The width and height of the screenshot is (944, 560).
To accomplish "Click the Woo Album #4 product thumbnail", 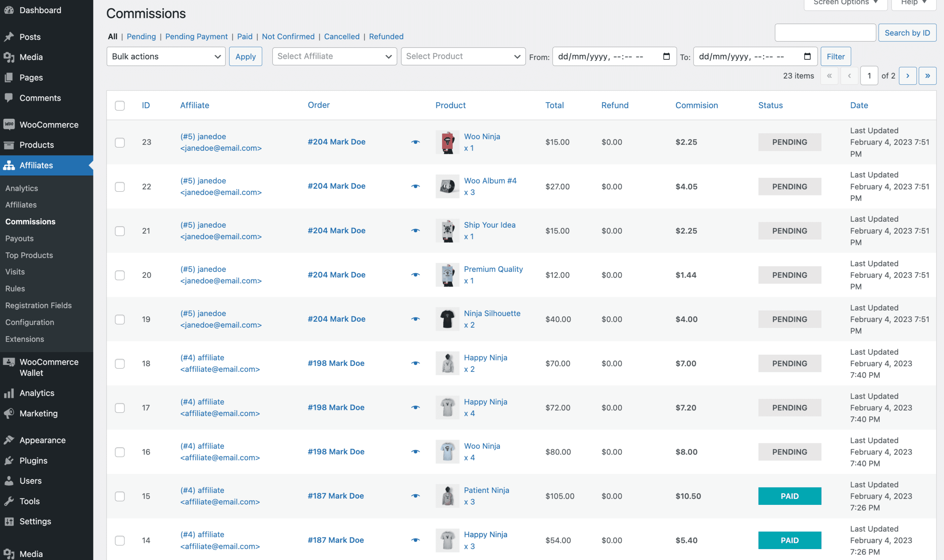I will click(447, 186).
